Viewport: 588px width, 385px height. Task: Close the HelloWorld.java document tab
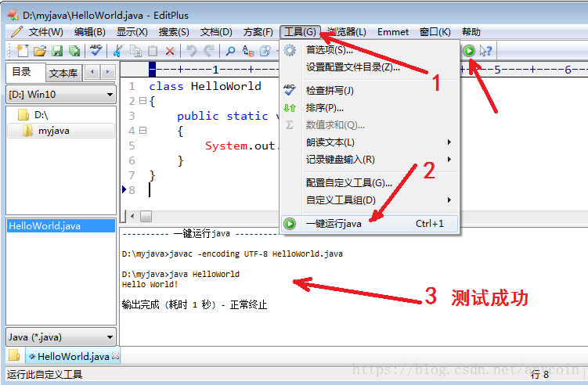(x=116, y=356)
